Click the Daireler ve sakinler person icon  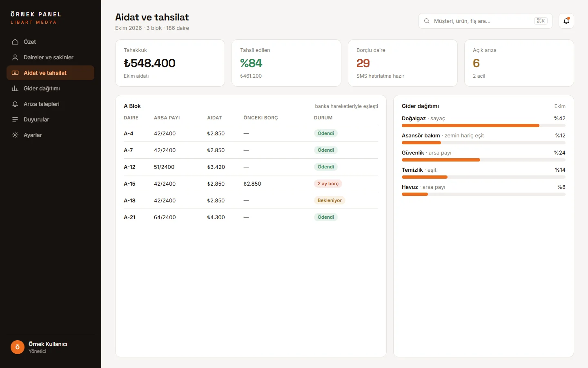pyautogui.click(x=15, y=57)
